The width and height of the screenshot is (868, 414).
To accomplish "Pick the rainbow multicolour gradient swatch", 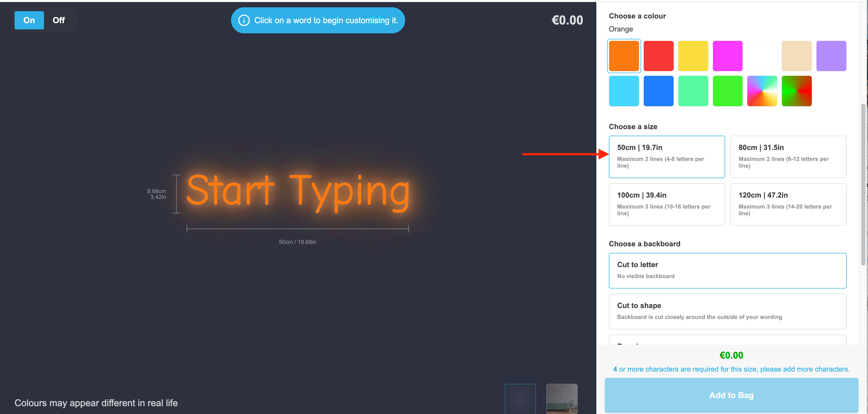I will click(x=762, y=91).
